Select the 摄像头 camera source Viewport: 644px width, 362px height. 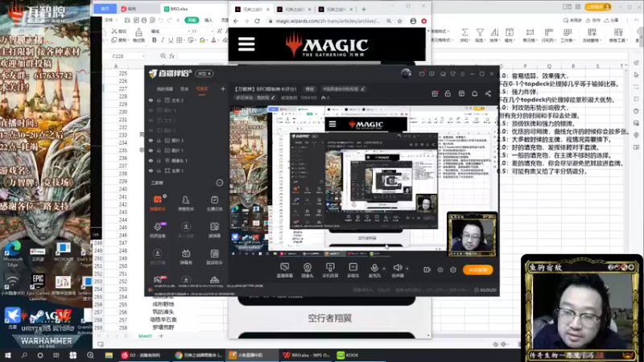pyautogui.click(x=308, y=270)
